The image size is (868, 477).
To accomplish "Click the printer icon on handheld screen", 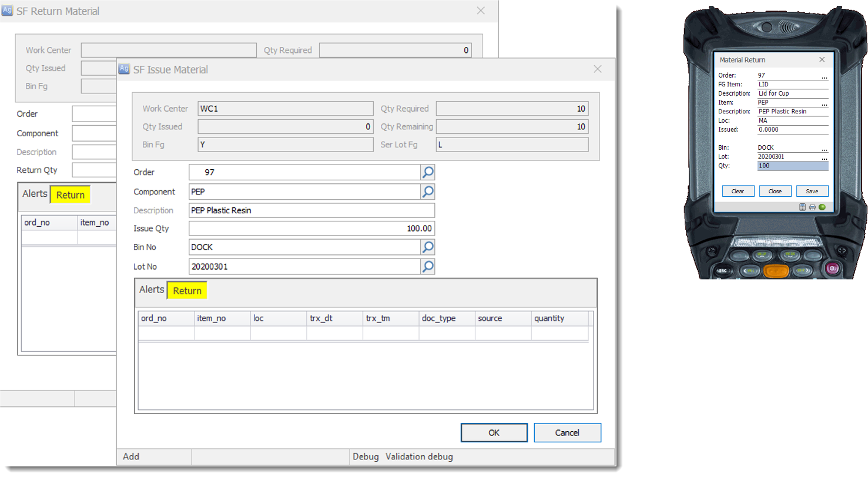I will [x=812, y=207].
